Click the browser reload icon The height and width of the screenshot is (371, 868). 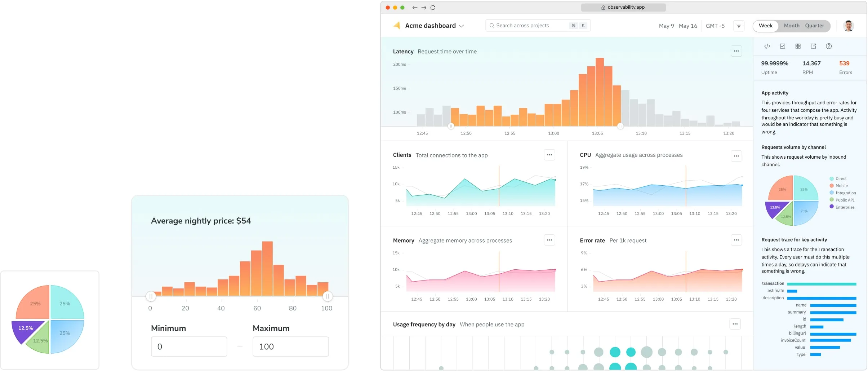coord(433,7)
